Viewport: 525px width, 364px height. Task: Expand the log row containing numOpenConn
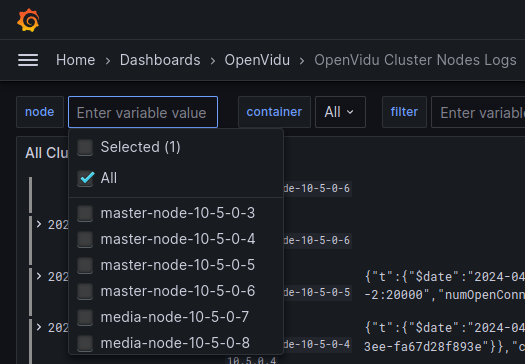tap(39, 276)
